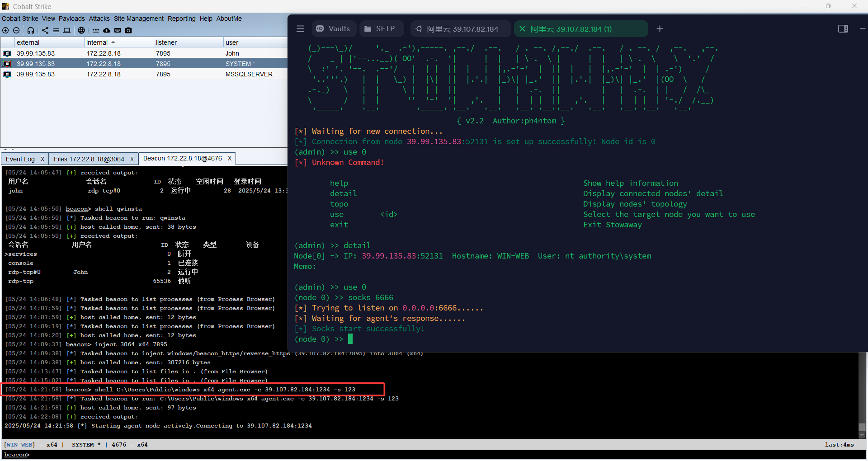Sort sessions by listener column
The image size is (868, 461).
[189, 42]
